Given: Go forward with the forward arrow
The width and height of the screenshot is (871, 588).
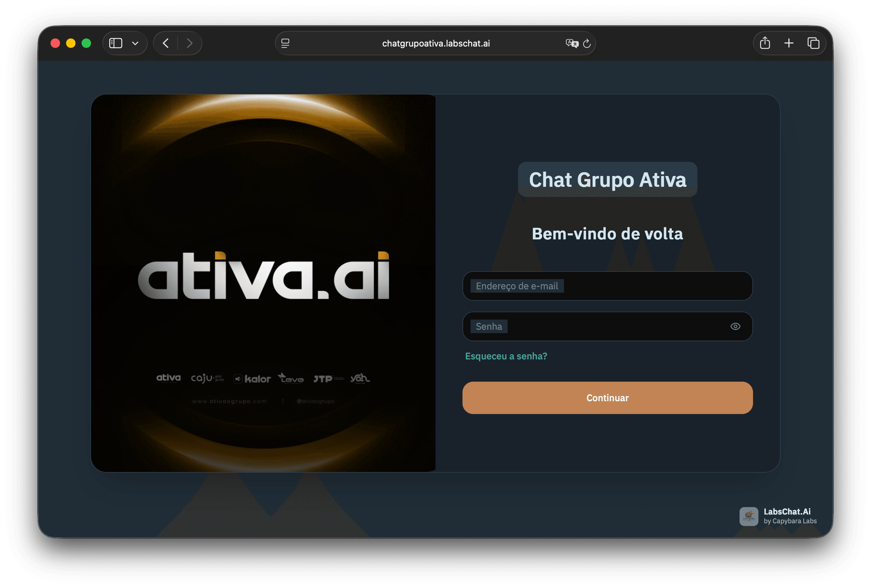Looking at the screenshot, I should tap(190, 43).
